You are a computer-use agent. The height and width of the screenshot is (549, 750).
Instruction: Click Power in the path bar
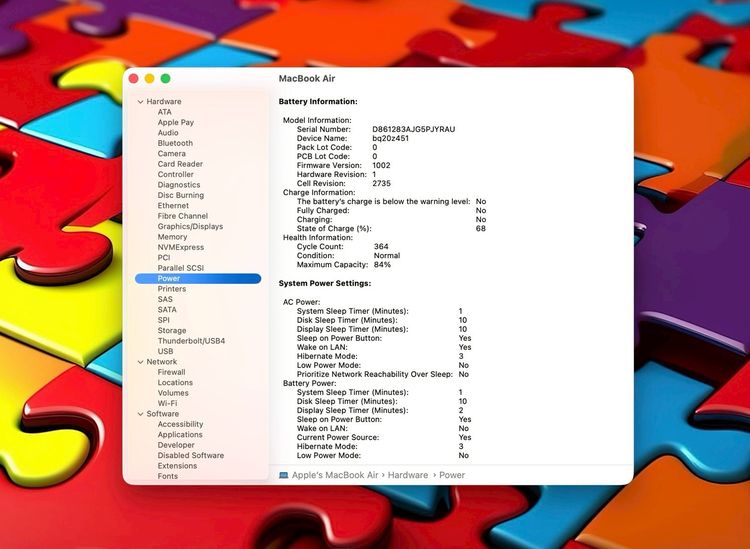click(452, 475)
